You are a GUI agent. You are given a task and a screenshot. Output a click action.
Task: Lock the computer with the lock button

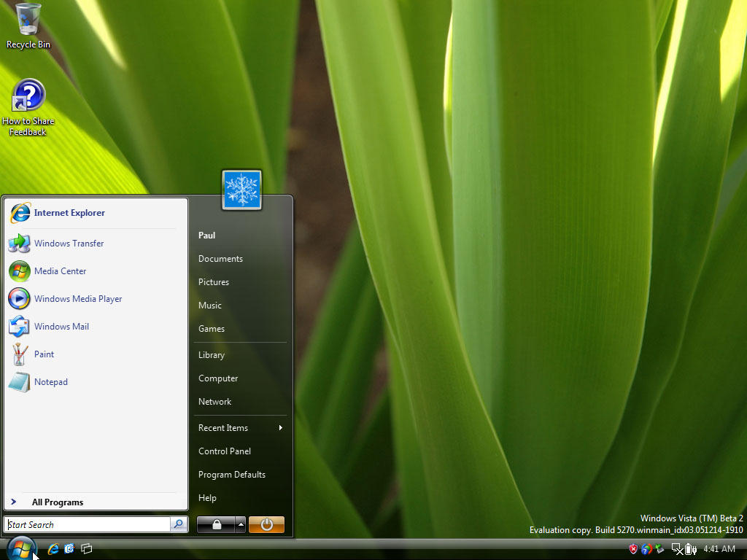coord(216,525)
